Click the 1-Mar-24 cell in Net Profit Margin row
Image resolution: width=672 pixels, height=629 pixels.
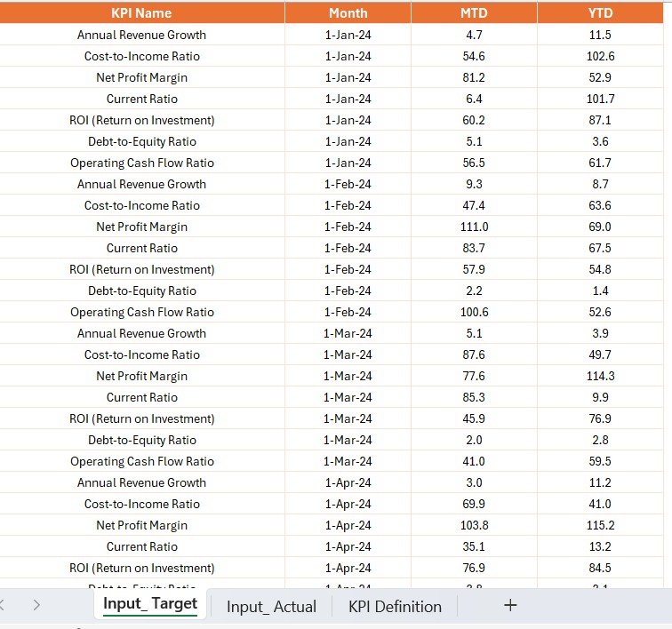pyautogui.click(x=348, y=376)
